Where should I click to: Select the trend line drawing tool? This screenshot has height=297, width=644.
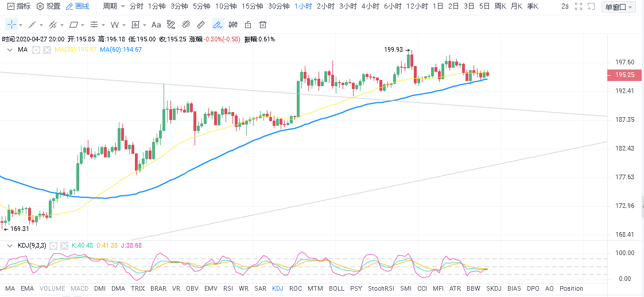click(x=33, y=25)
